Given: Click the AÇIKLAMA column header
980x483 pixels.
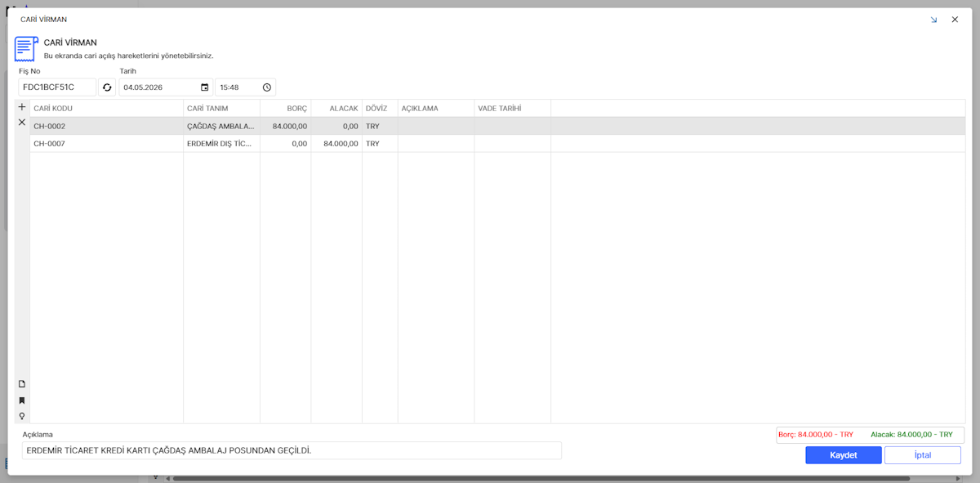Looking at the screenshot, I should tap(436, 108).
